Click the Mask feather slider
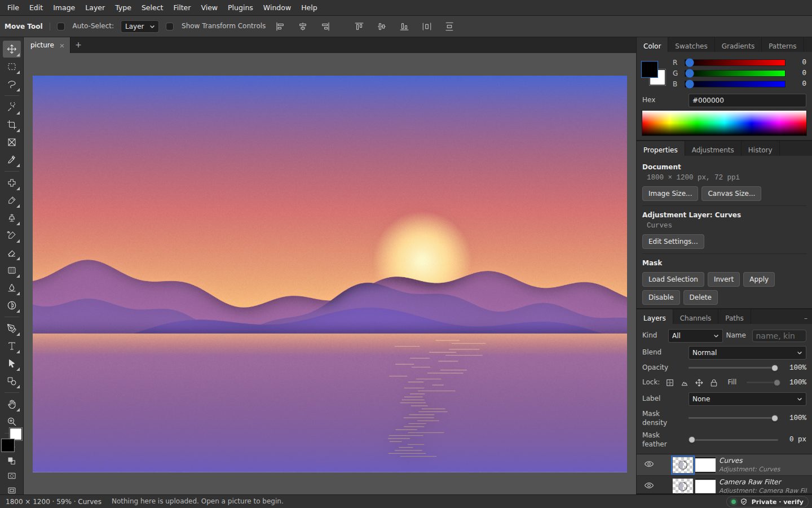812x508 pixels. click(733, 440)
